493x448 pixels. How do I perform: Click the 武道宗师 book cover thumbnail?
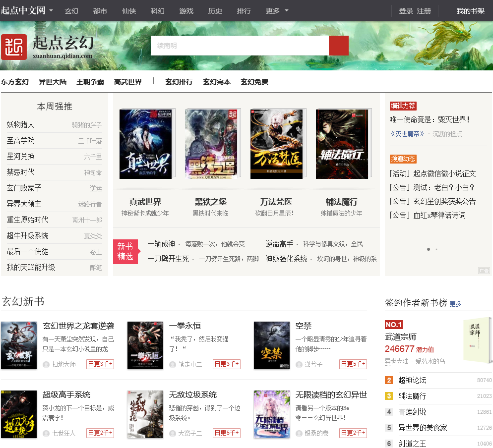[477, 340]
